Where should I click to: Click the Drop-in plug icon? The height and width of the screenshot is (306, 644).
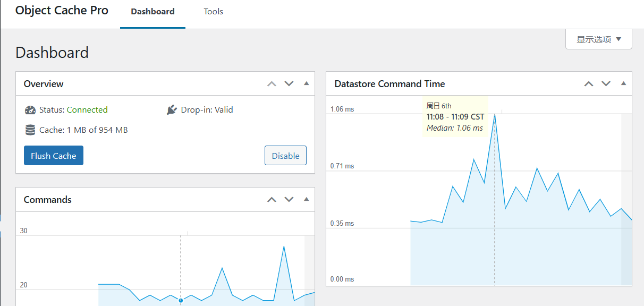click(171, 110)
